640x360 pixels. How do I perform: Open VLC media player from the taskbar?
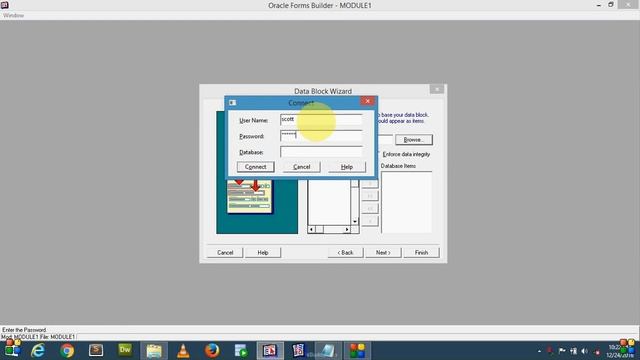point(183,351)
